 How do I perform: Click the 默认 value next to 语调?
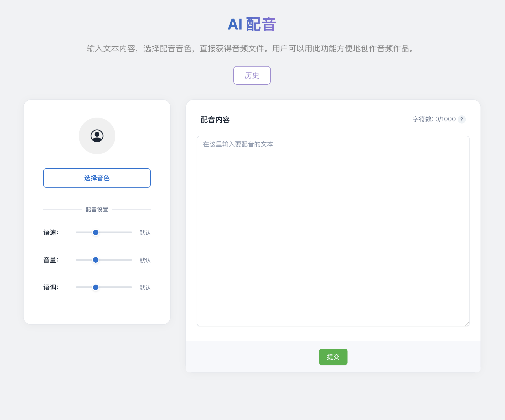[145, 287]
